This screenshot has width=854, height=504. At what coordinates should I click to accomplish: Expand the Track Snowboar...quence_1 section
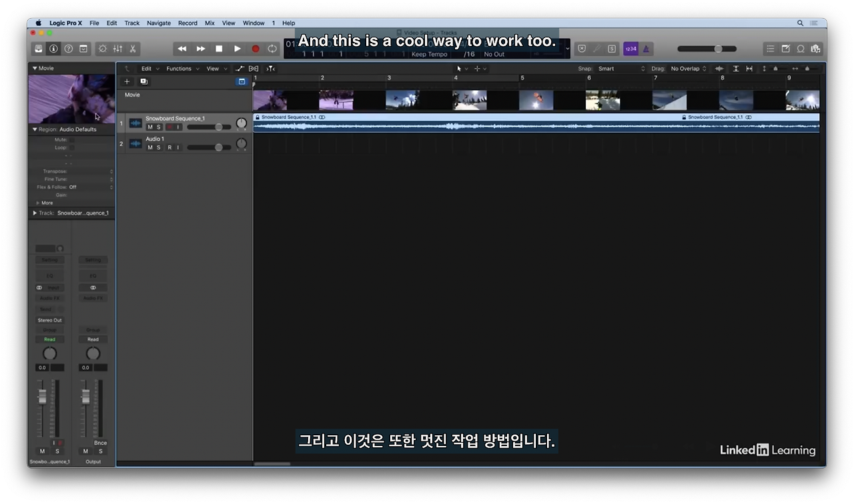click(35, 213)
